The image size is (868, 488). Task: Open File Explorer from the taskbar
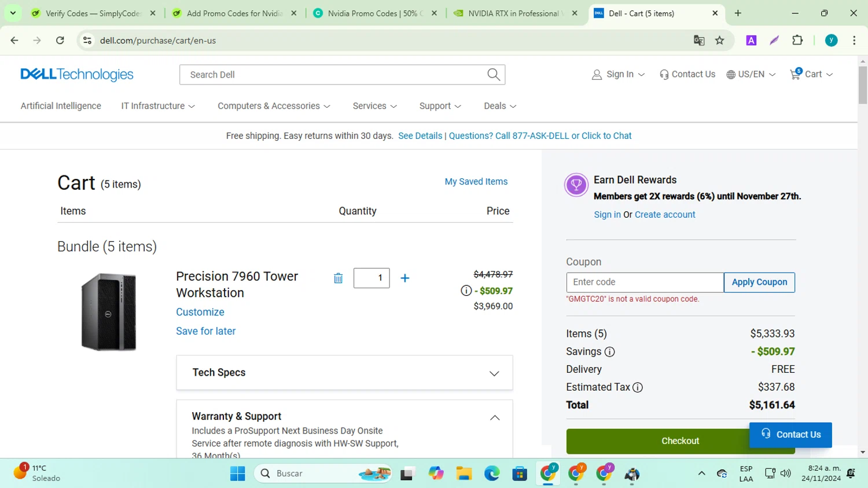464,474
